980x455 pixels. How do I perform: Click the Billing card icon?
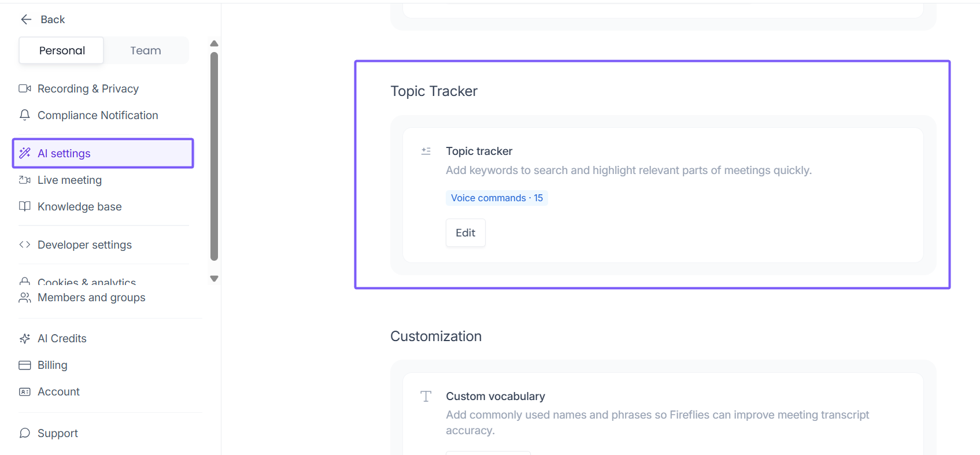[x=25, y=365]
